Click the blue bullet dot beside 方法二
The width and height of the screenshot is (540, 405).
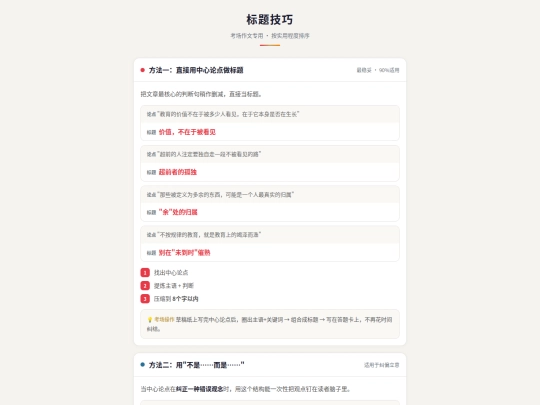(x=143, y=365)
